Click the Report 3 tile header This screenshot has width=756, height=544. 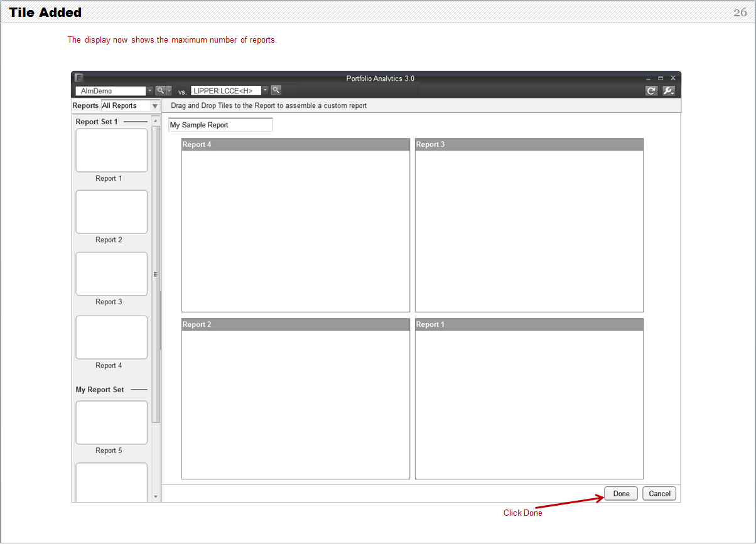(x=529, y=144)
